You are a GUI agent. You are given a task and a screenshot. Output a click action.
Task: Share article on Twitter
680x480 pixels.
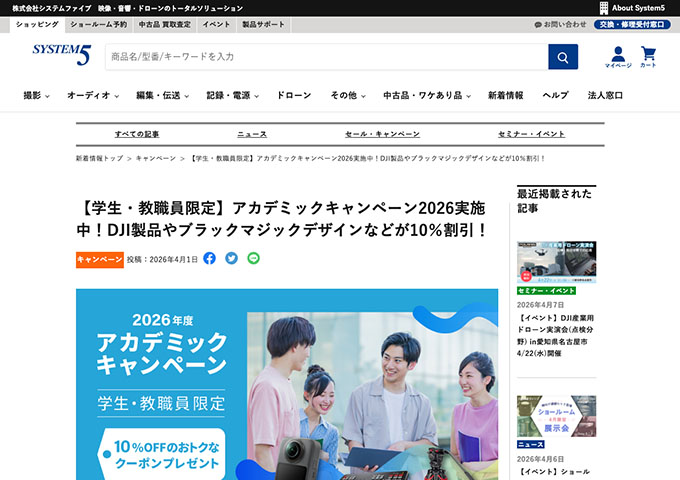pos(232,258)
